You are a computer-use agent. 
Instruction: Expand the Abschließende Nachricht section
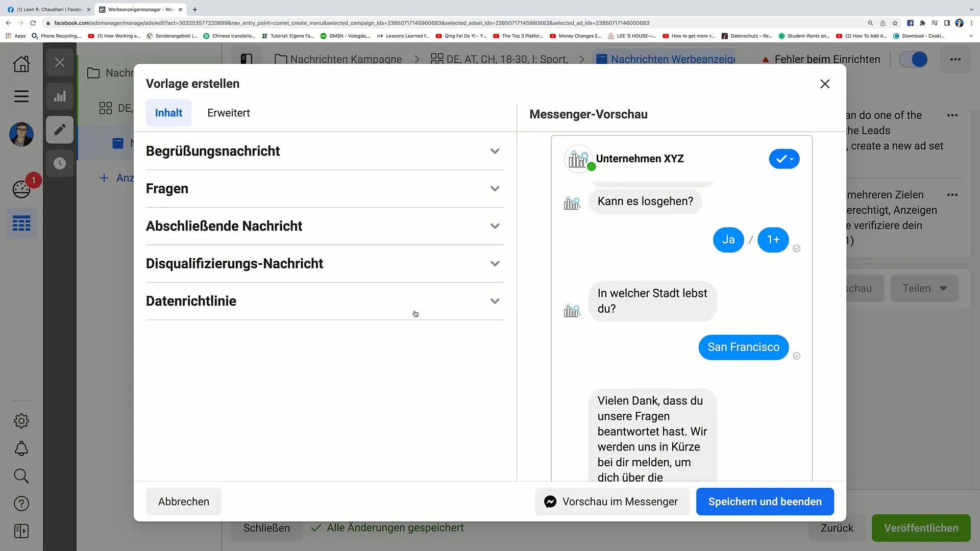(x=325, y=226)
